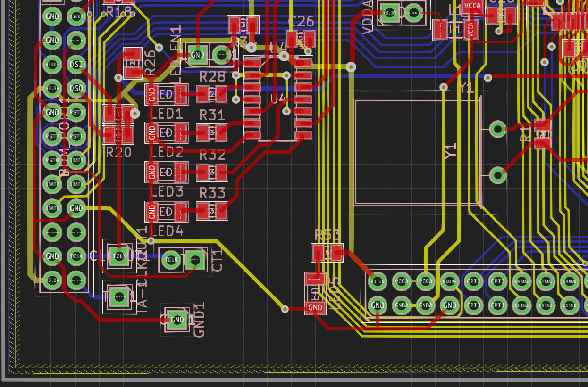Select the lower round pad of crystal Y1
The image size is (588, 387).
tap(498, 175)
